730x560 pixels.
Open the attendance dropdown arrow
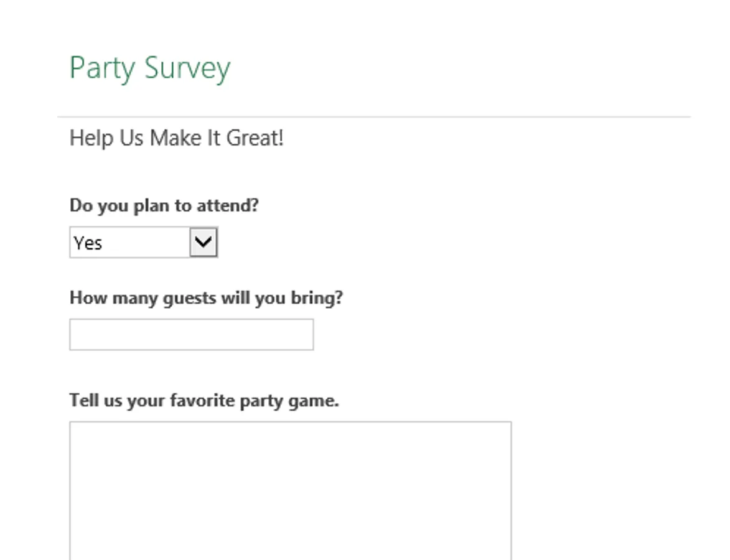[204, 242]
